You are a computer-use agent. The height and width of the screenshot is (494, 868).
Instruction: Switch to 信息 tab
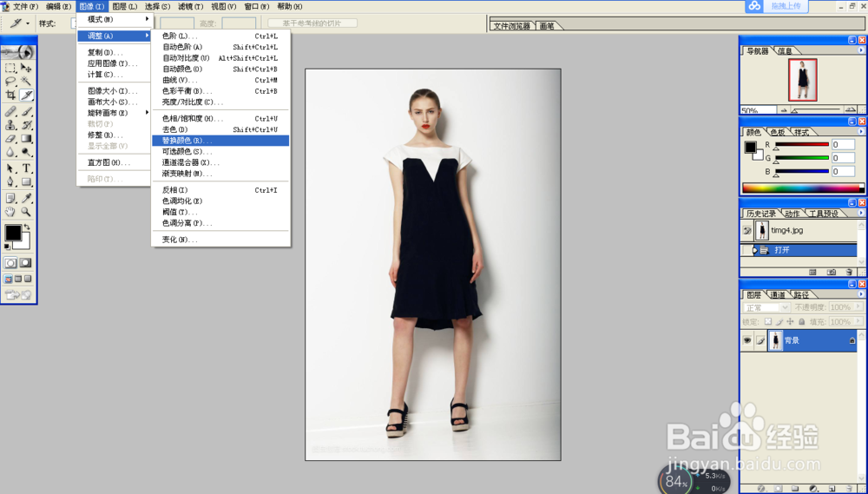click(x=785, y=51)
